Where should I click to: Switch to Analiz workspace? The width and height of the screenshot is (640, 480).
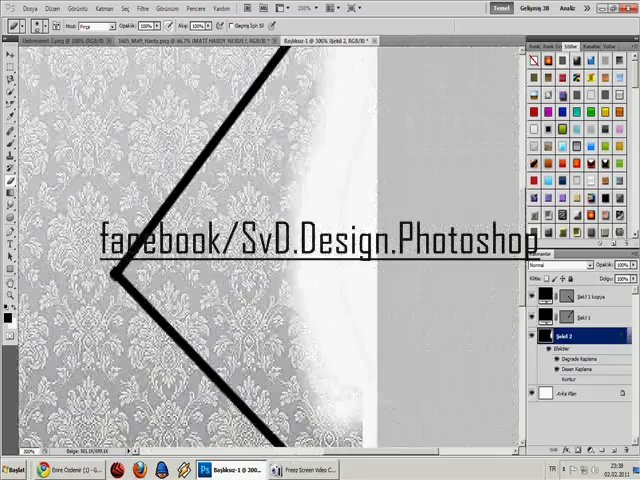(567, 8)
